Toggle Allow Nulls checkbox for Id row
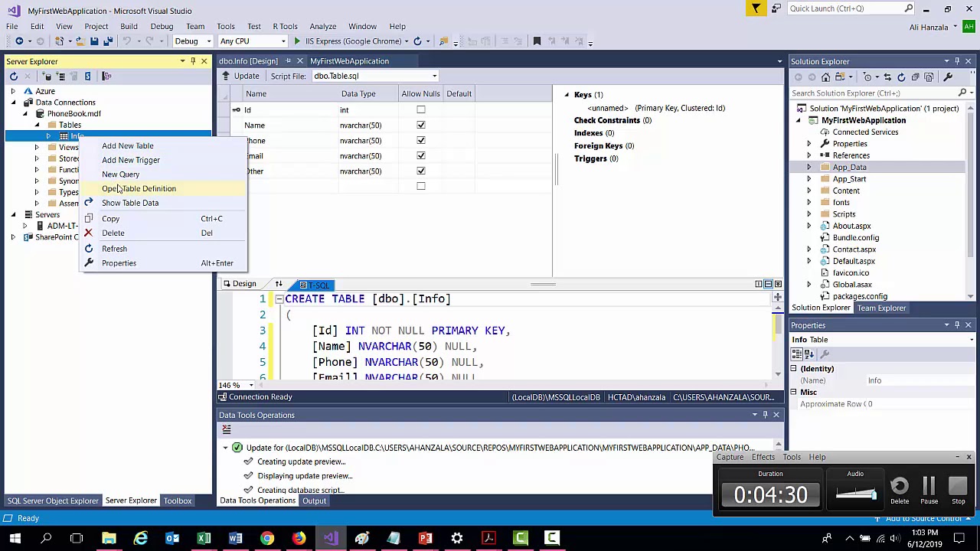The width and height of the screenshot is (980, 551). [420, 109]
